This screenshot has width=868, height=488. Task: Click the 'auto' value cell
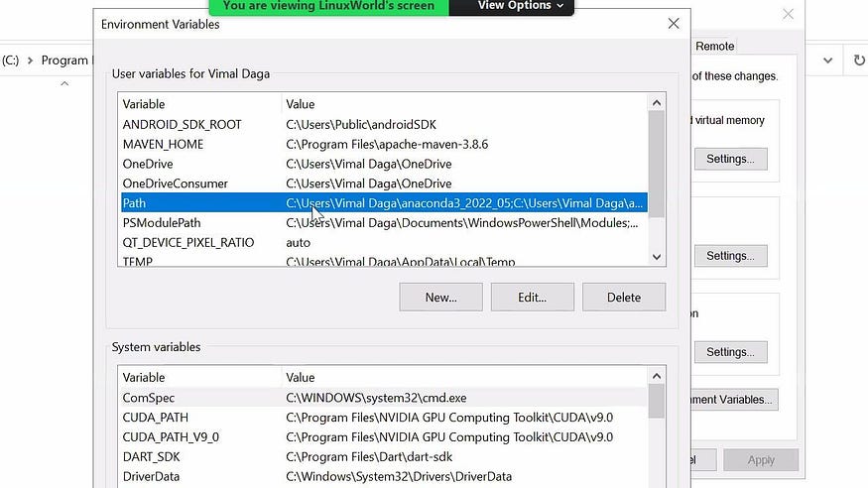point(298,242)
